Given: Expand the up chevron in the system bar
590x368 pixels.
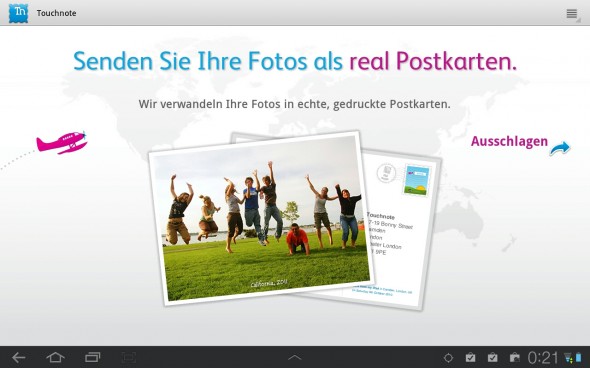Looking at the screenshot, I should (x=295, y=357).
